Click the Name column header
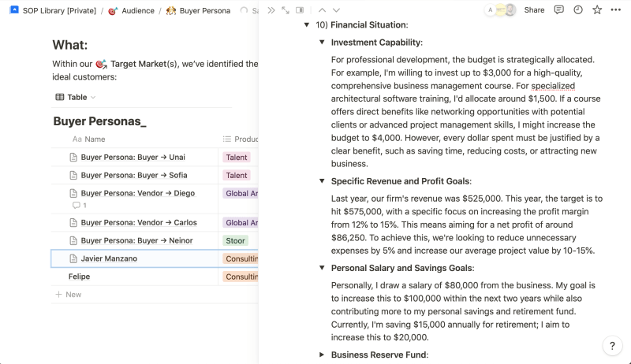Viewport: 631px width, 364px height. [89, 139]
